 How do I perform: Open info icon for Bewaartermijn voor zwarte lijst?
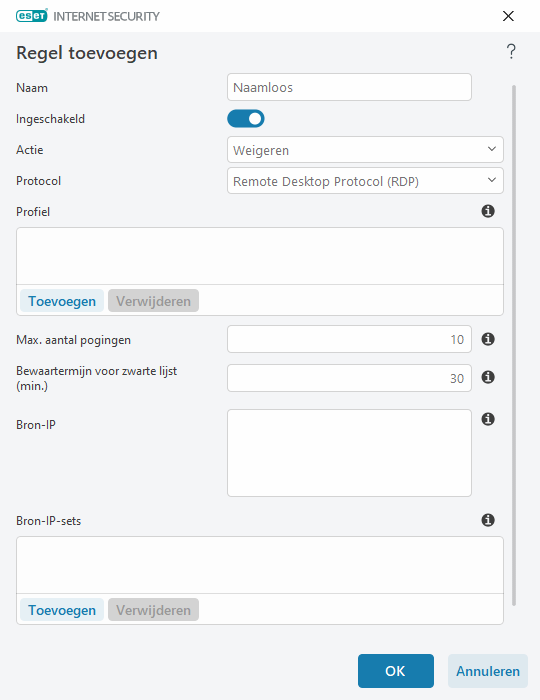tap(488, 378)
